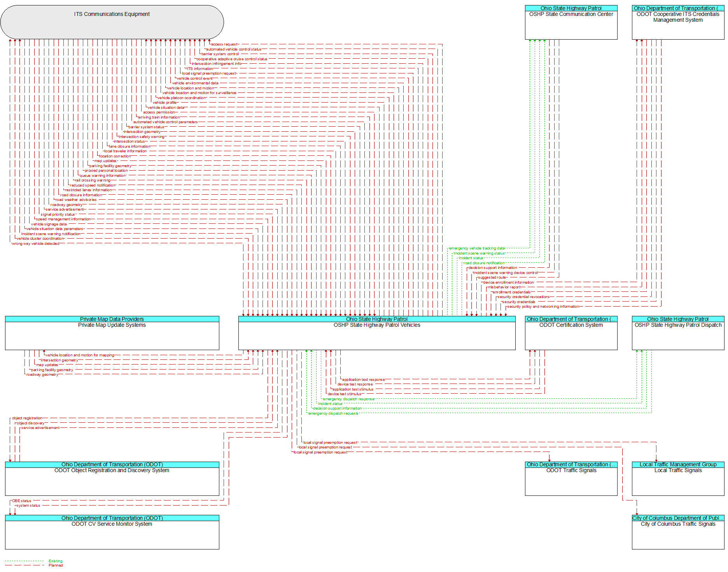The width and height of the screenshot is (728, 572).
Task: Click the 'restricted lanes information' label
Action: (88, 190)
